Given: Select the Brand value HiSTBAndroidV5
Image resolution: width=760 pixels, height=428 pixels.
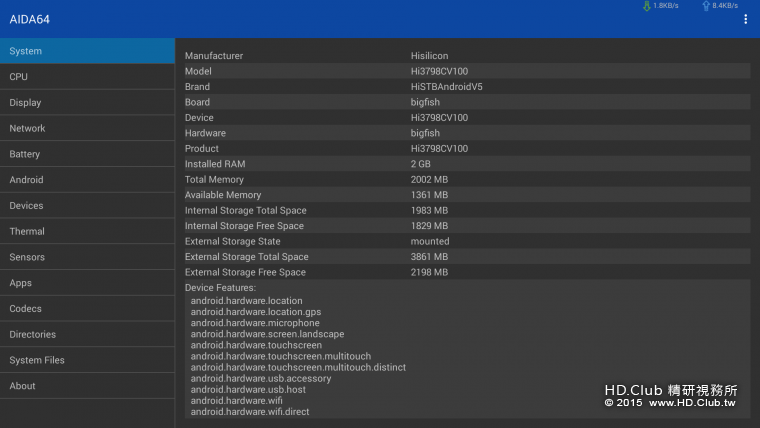Looking at the screenshot, I should pos(446,87).
